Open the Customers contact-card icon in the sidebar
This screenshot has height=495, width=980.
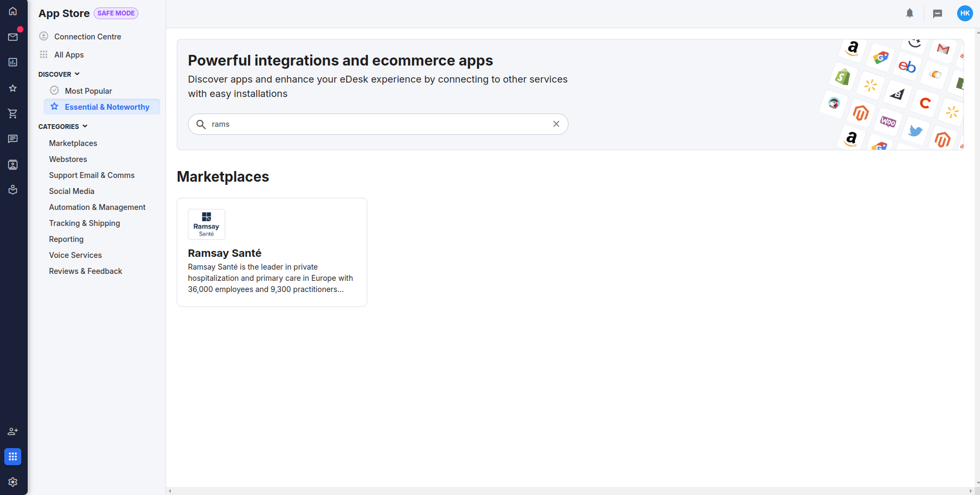tap(12, 164)
